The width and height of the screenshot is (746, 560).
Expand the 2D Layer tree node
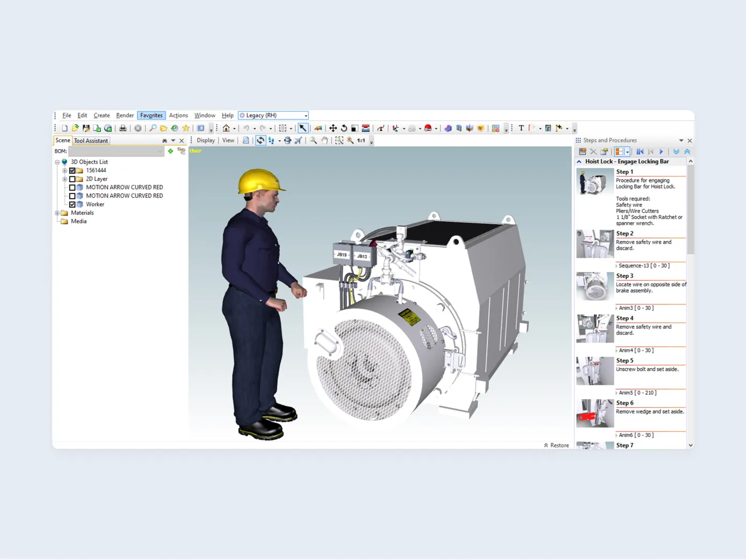tap(65, 179)
